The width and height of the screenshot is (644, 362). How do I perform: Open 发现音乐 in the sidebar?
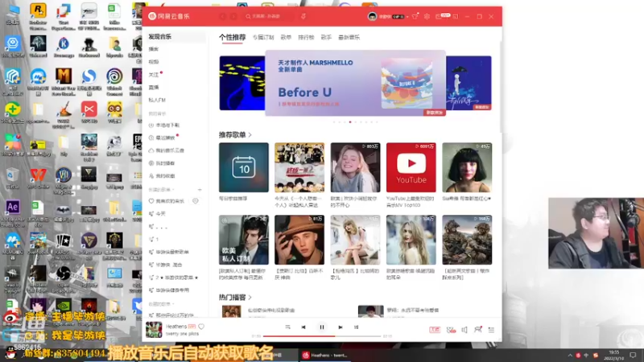(175, 36)
